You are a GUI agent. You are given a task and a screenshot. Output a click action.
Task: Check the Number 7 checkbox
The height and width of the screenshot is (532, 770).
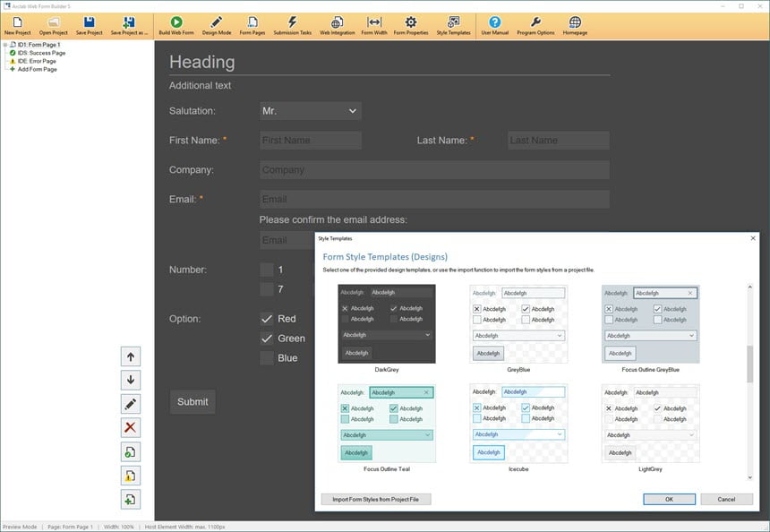click(267, 289)
